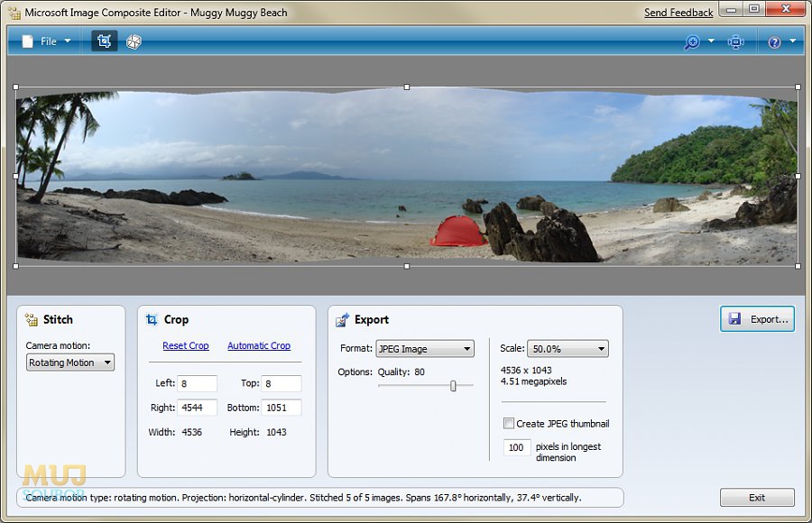Expand the Help dropdown arrow
Screen dimensions: 812x523
pos(793,41)
